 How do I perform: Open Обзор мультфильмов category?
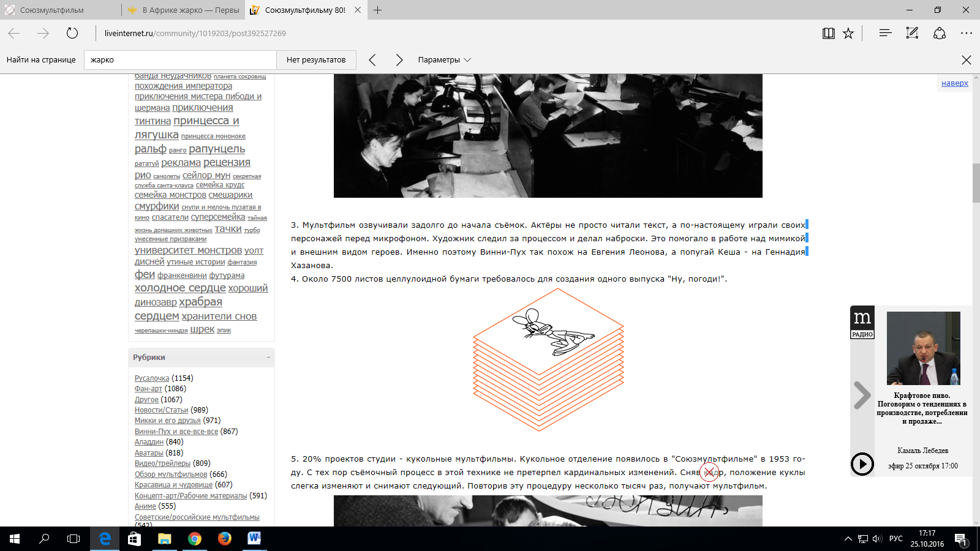(171, 474)
